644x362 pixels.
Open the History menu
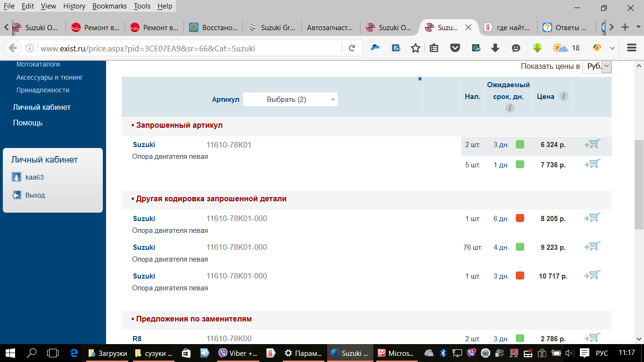[74, 6]
